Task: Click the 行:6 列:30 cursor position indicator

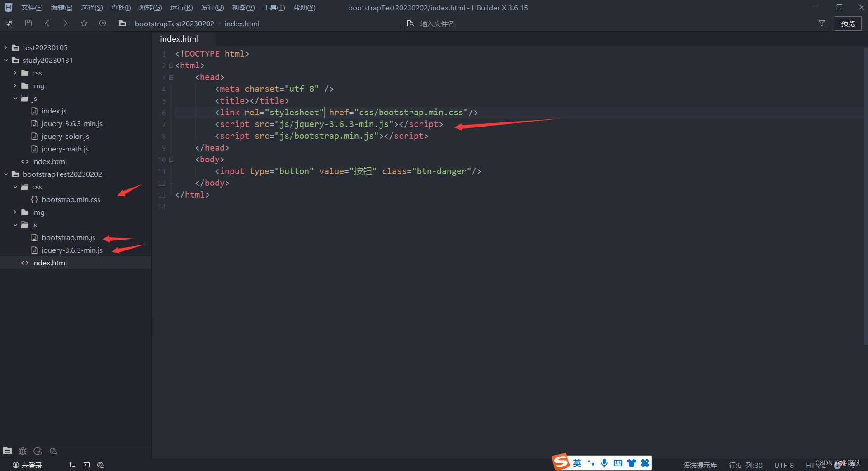Action: click(745, 465)
